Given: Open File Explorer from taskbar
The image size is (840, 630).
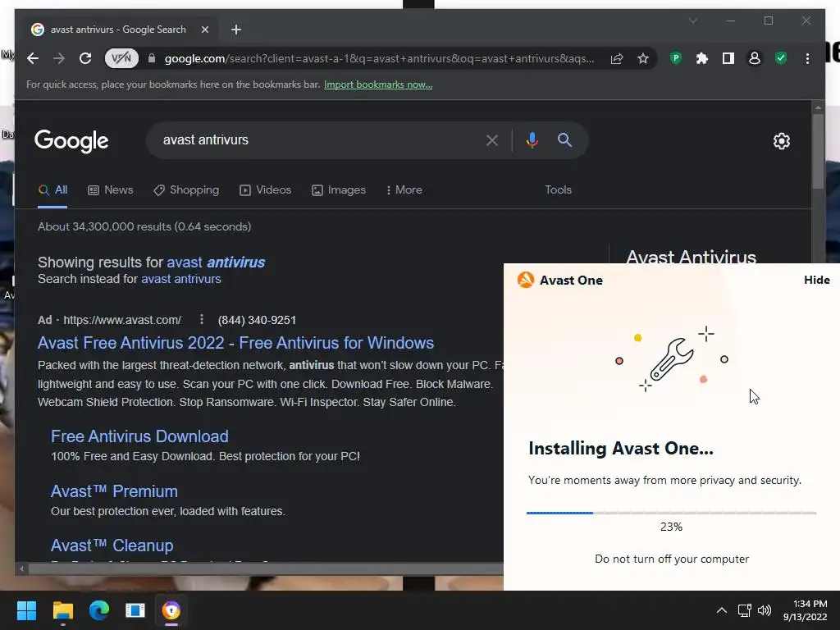Looking at the screenshot, I should (x=62, y=610).
